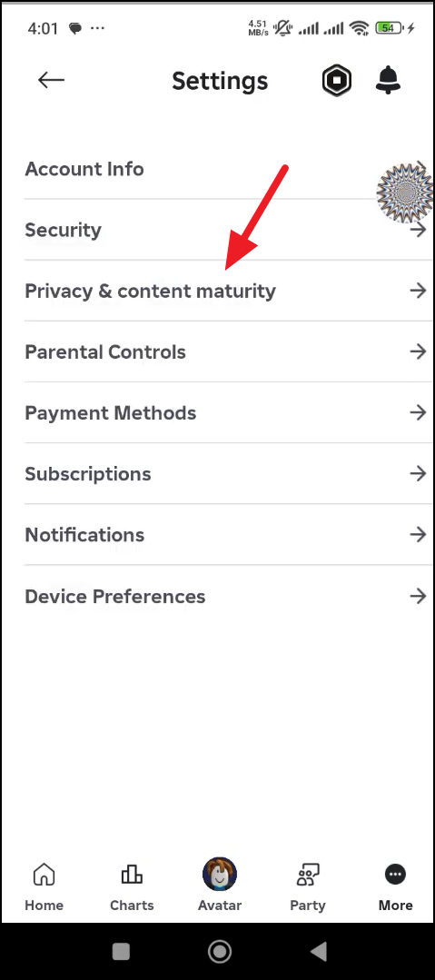Tap the Android back triangle button

pyautogui.click(x=318, y=951)
